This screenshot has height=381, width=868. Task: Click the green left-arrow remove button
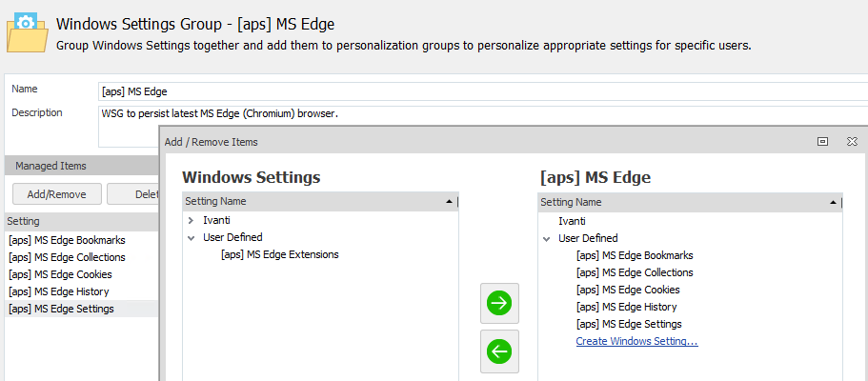coord(499,351)
